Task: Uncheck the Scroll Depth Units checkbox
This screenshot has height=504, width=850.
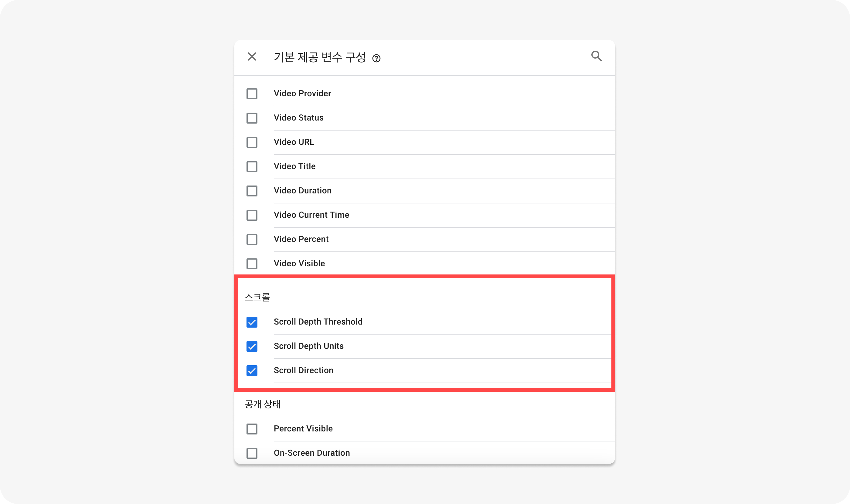Action: [252, 346]
